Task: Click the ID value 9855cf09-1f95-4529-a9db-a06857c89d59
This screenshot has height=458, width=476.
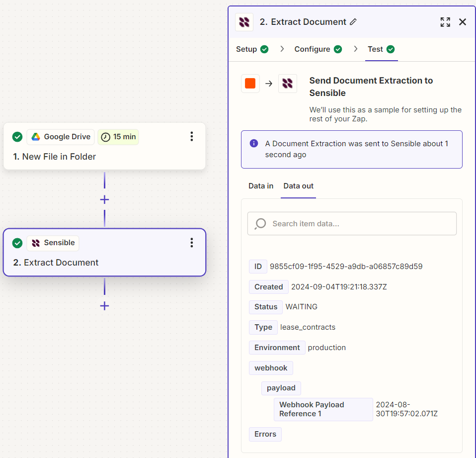Action: coord(346,267)
